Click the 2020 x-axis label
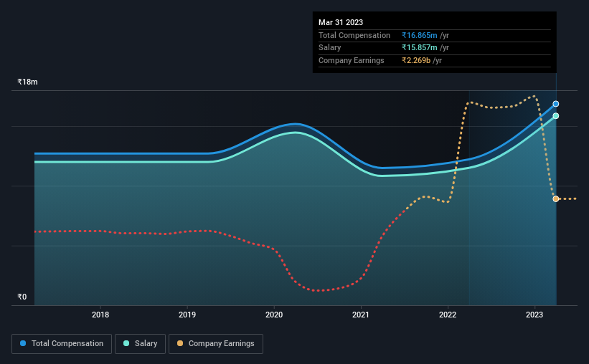589x364 pixels. click(x=274, y=315)
